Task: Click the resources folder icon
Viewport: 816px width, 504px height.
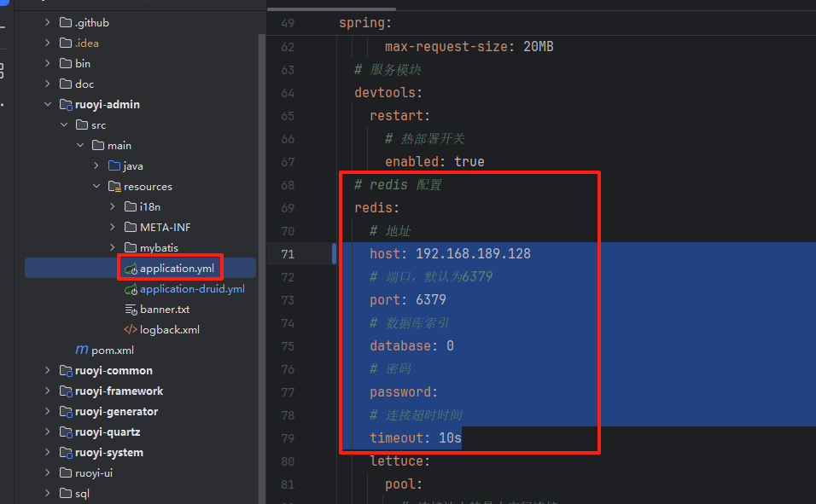Action: click(114, 186)
